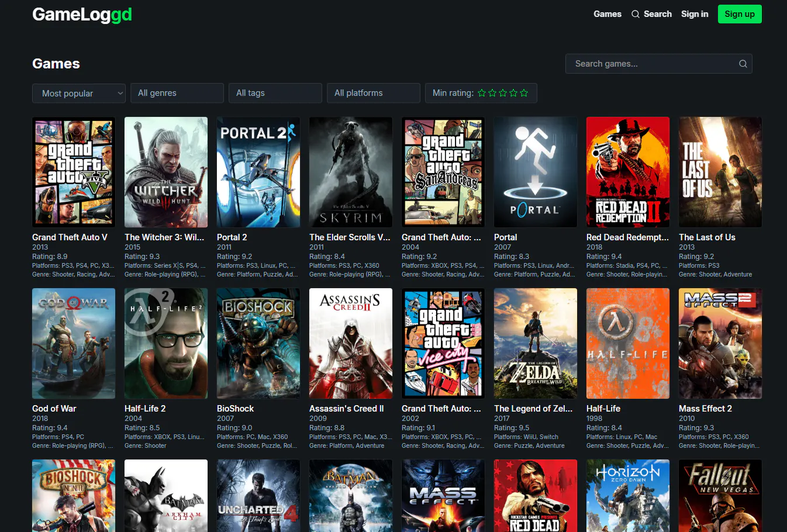Open the GTA San Andreas cover
The height and width of the screenshot is (532, 787).
443,172
